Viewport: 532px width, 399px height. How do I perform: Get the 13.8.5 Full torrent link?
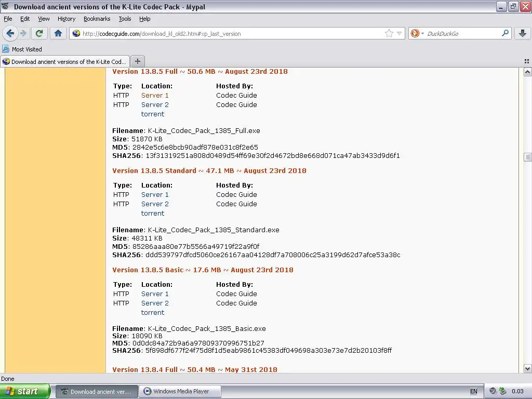point(153,114)
